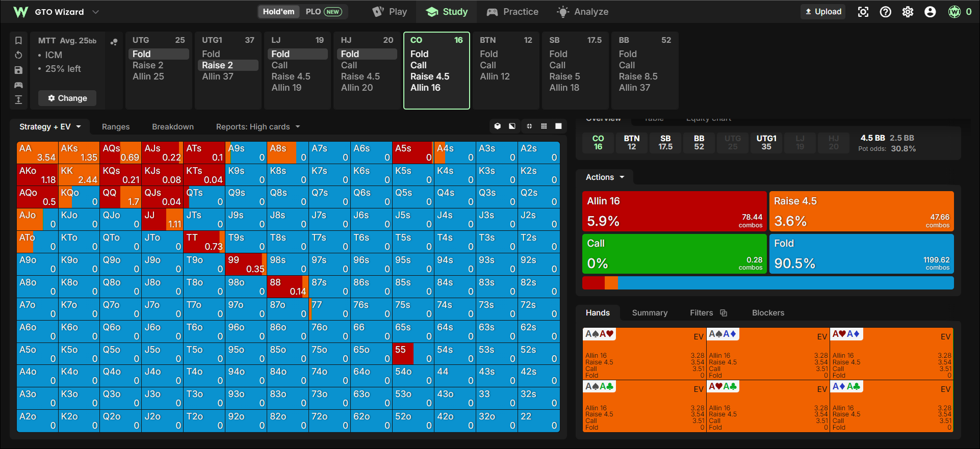Switch game type to PLO
This screenshot has width=980, height=449.
[x=324, y=12]
